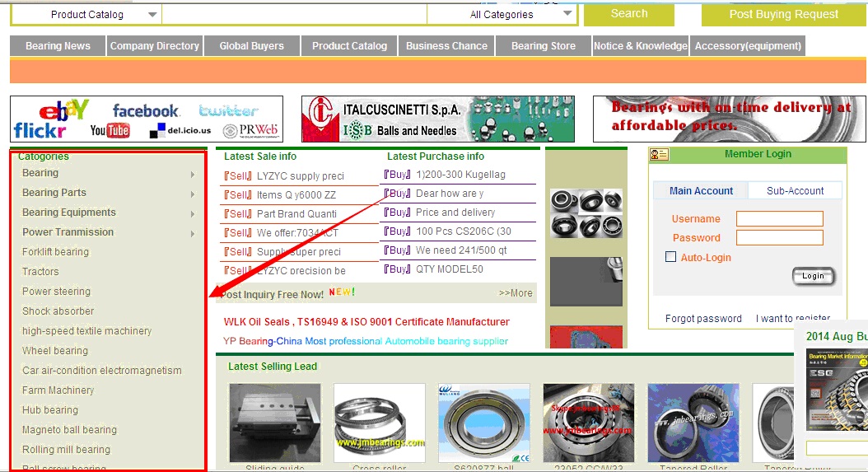Click the Forgot password link
Viewport: 868px width, 472px height.
703,319
